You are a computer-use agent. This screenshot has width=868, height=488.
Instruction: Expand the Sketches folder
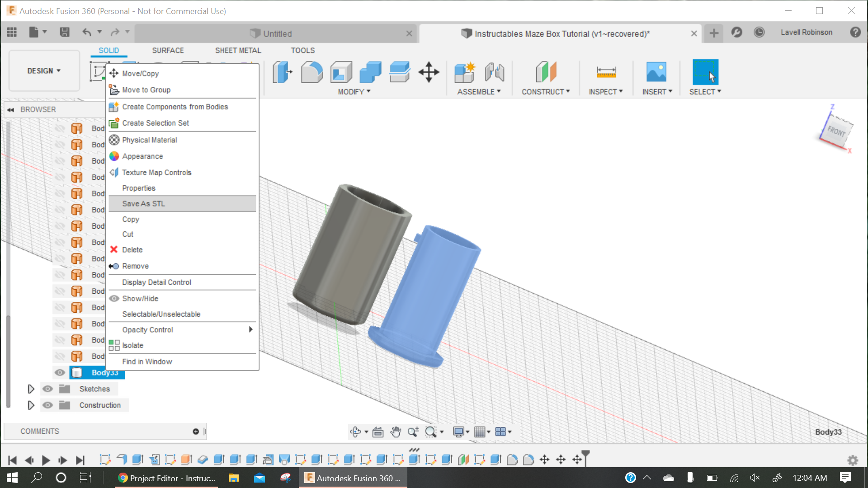tap(31, 389)
